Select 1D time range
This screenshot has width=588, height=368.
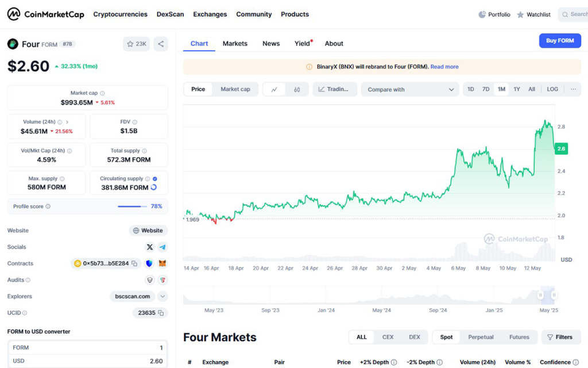(471, 89)
